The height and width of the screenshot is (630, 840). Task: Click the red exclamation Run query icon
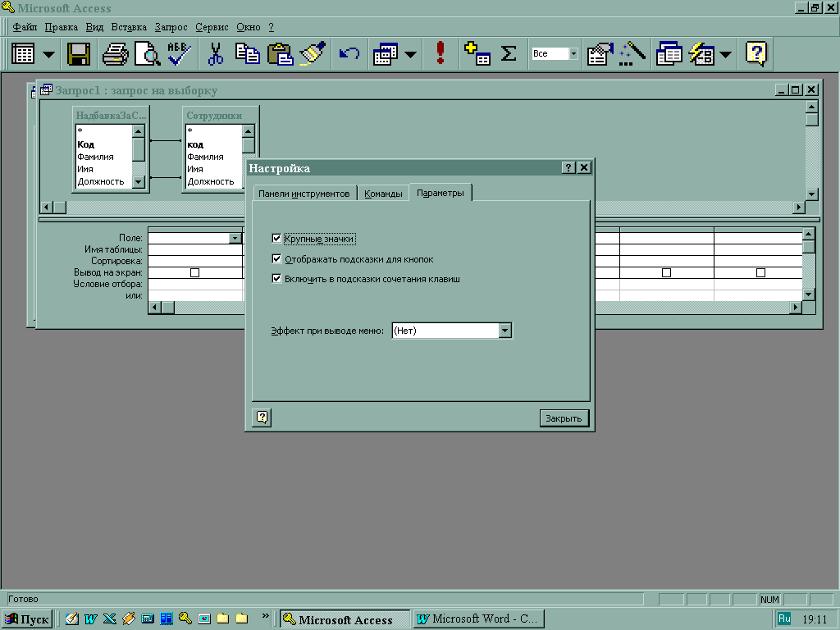pyautogui.click(x=441, y=55)
